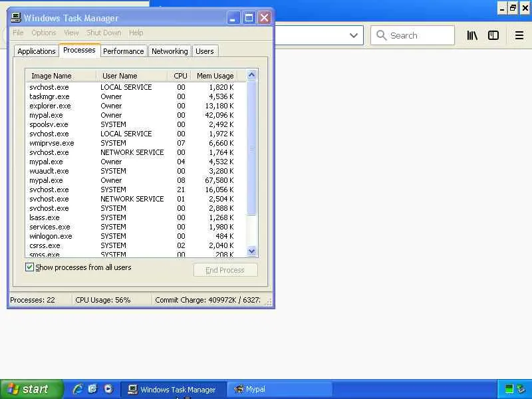
Task: Select svchost.exe using 1,972 K
Action: 136,134
